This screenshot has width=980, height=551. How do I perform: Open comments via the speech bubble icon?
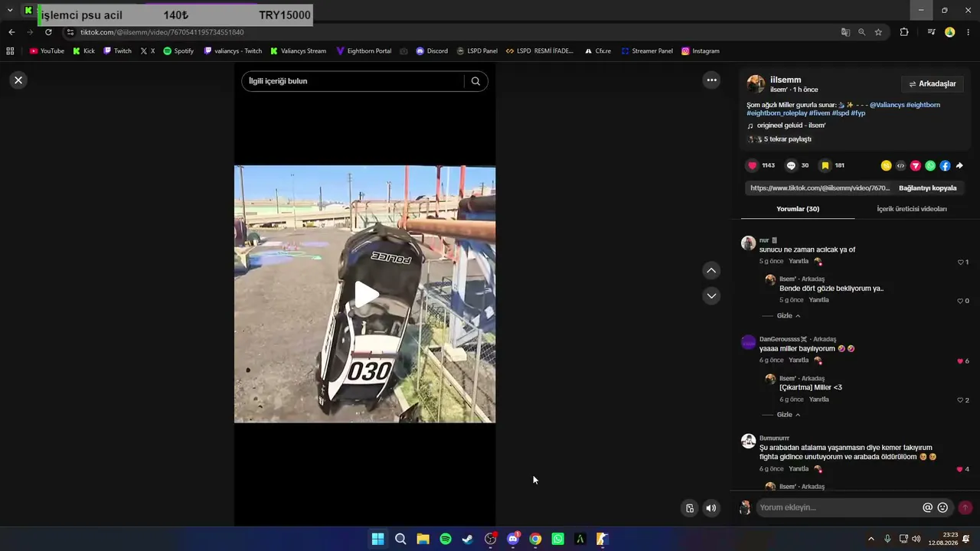(791, 165)
